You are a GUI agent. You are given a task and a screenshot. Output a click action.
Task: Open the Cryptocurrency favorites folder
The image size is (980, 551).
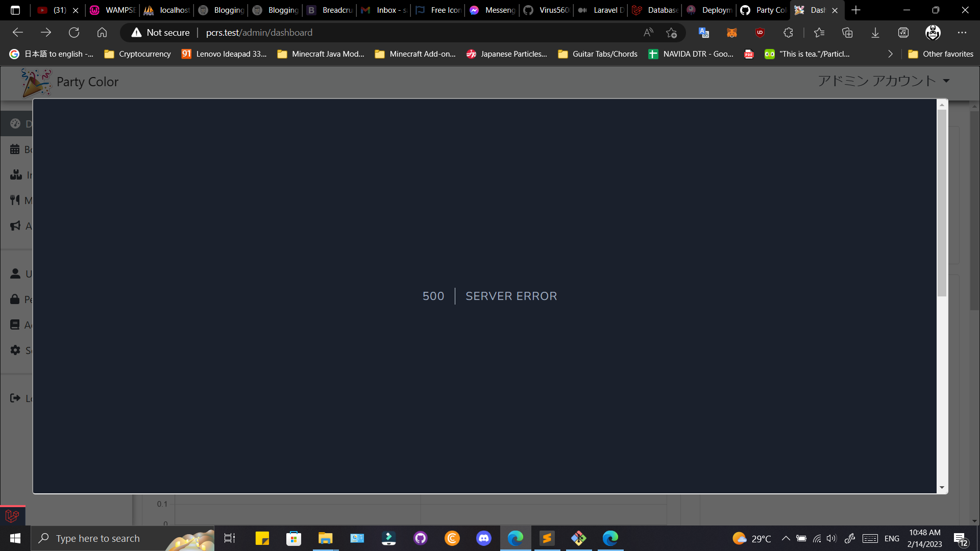pyautogui.click(x=137, y=54)
